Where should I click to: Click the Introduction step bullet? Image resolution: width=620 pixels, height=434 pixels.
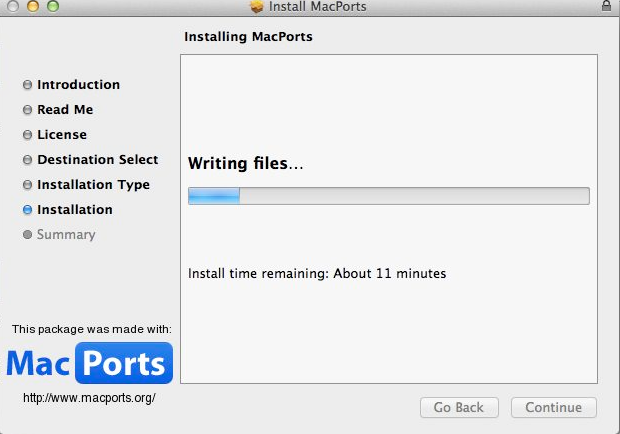[x=27, y=85]
